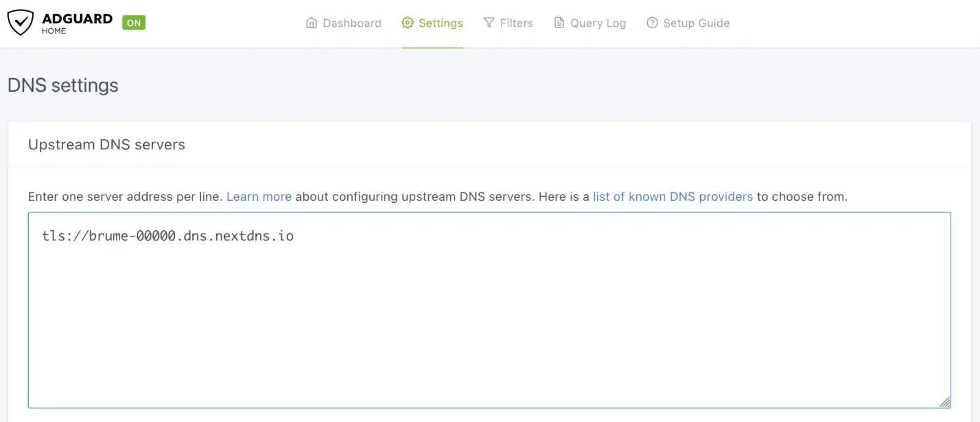The image size is (980, 422).
Task: Open the Dashboard tab label
Action: point(352,23)
